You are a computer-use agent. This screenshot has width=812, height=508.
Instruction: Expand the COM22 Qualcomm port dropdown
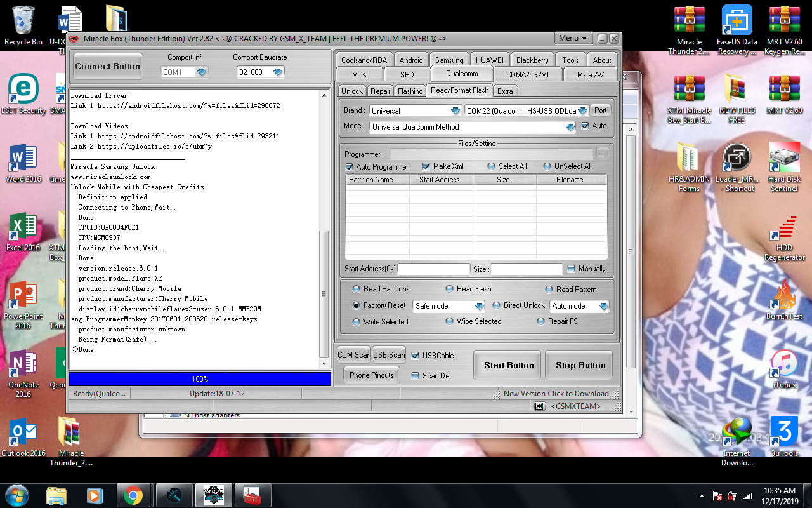point(582,110)
